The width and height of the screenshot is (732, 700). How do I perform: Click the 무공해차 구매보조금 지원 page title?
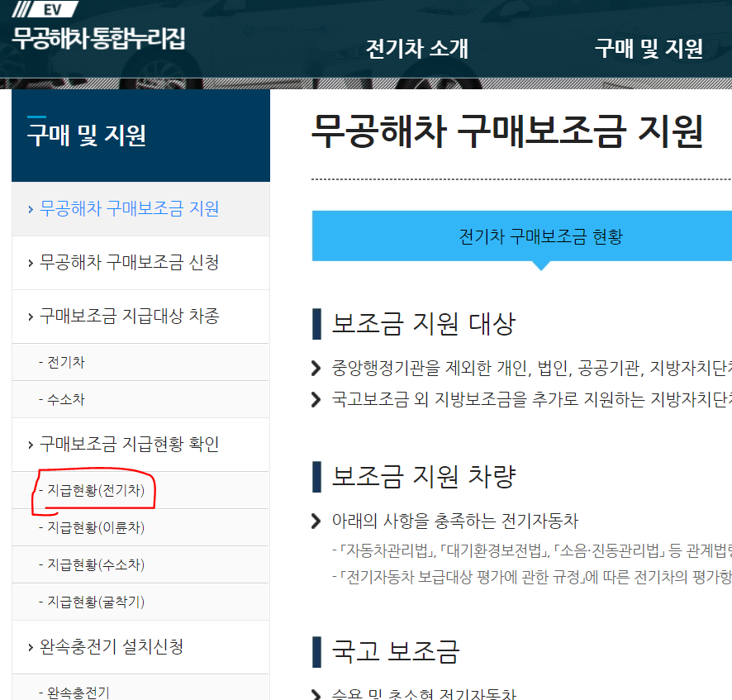click(x=507, y=131)
